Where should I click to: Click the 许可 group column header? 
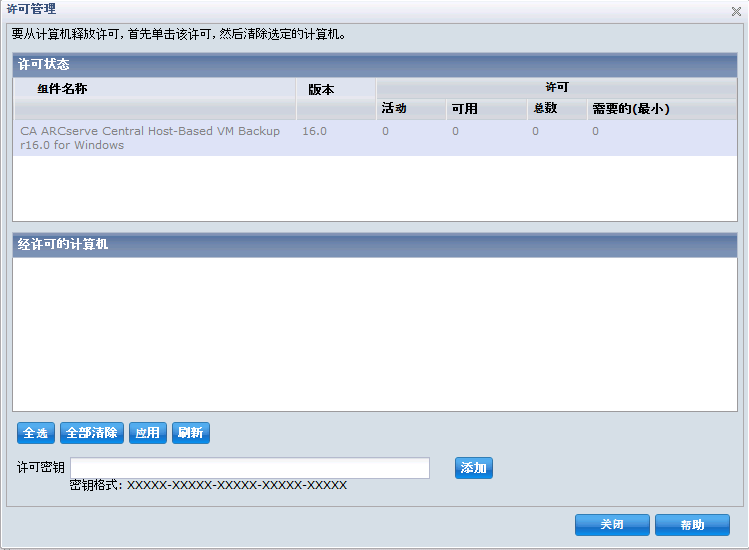point(556,88)
